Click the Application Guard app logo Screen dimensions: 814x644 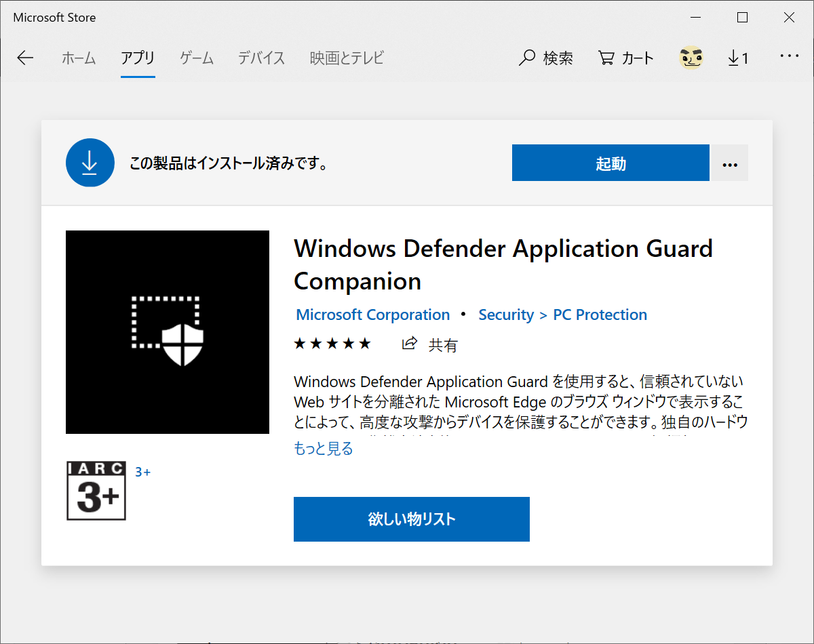coord(168,332)
